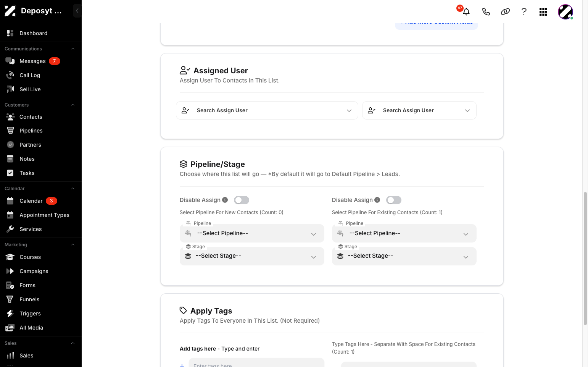Open the user profile avatar

(x=565, y=12)
